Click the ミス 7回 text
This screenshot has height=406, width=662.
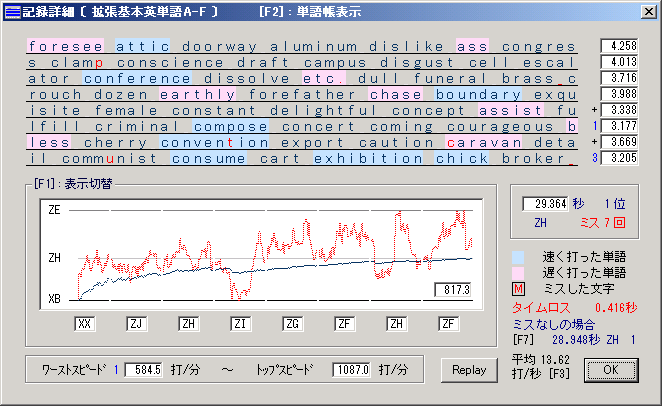pos(602,222)
